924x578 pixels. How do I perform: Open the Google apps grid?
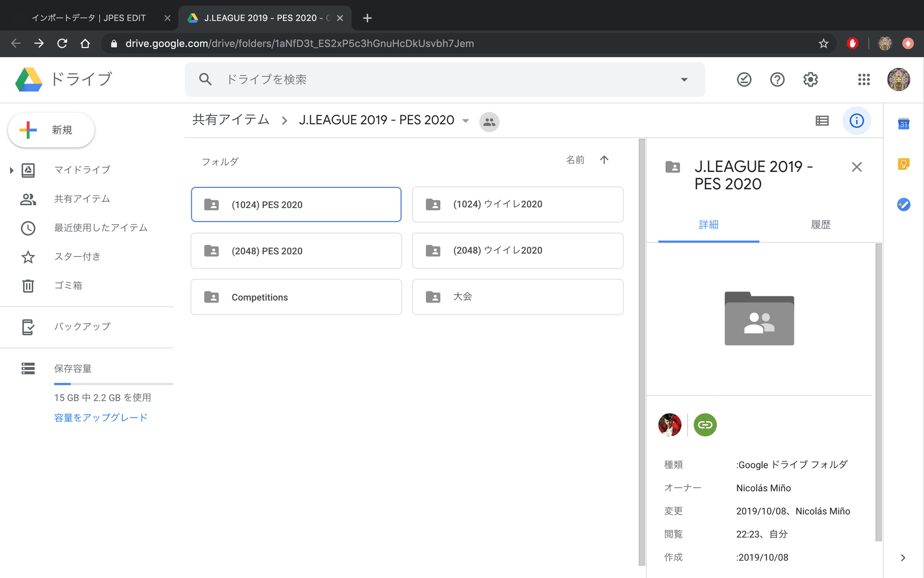[x=864, y=79]
